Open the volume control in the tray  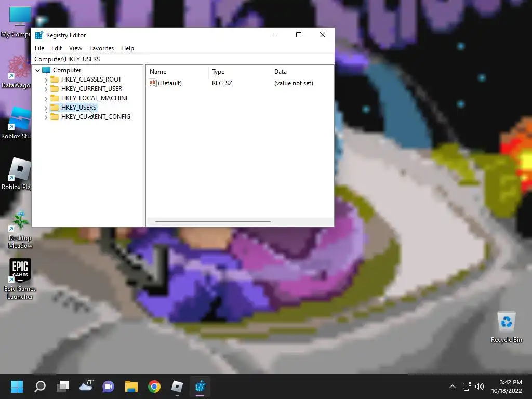(x=480, y=387)
